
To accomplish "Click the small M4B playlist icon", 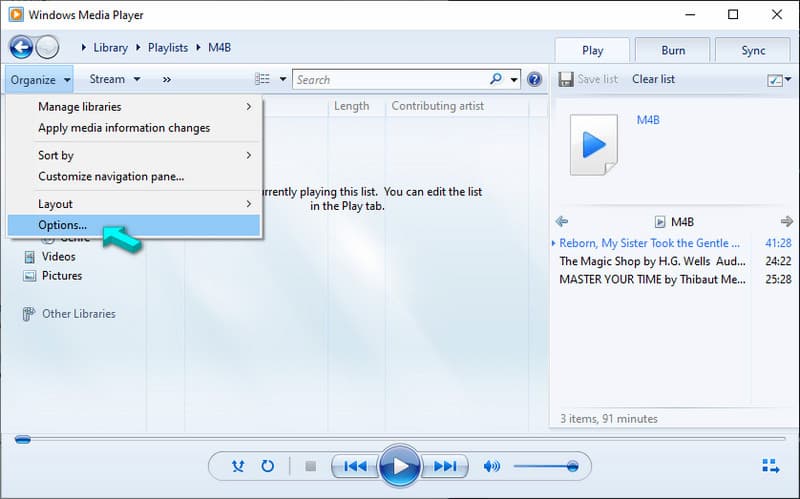I will (660, 222).
